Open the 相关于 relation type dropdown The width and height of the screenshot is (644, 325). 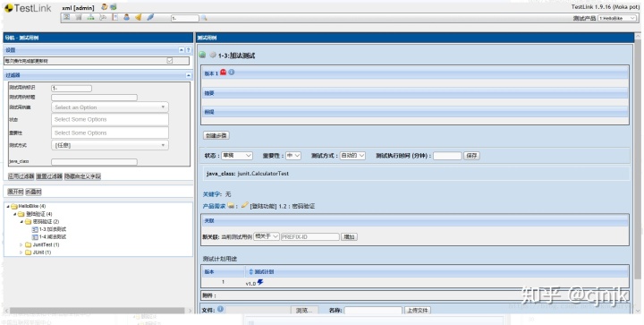[267, 236]
